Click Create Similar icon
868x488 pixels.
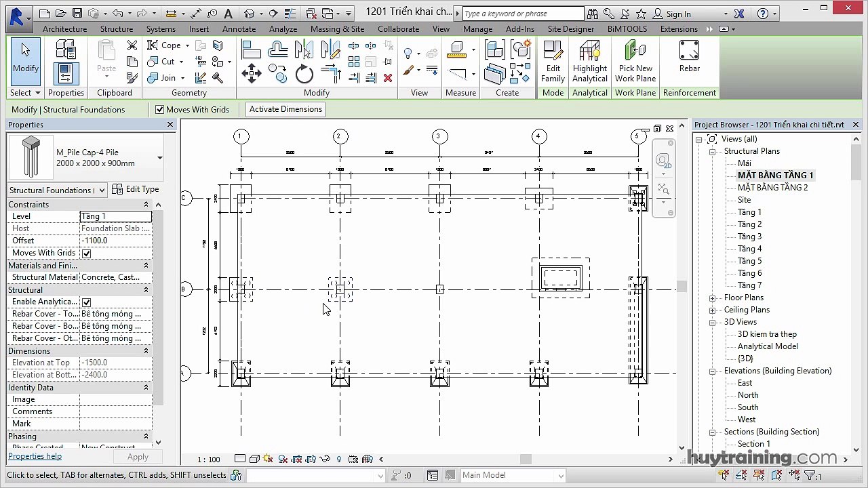(x=521, y=49)
